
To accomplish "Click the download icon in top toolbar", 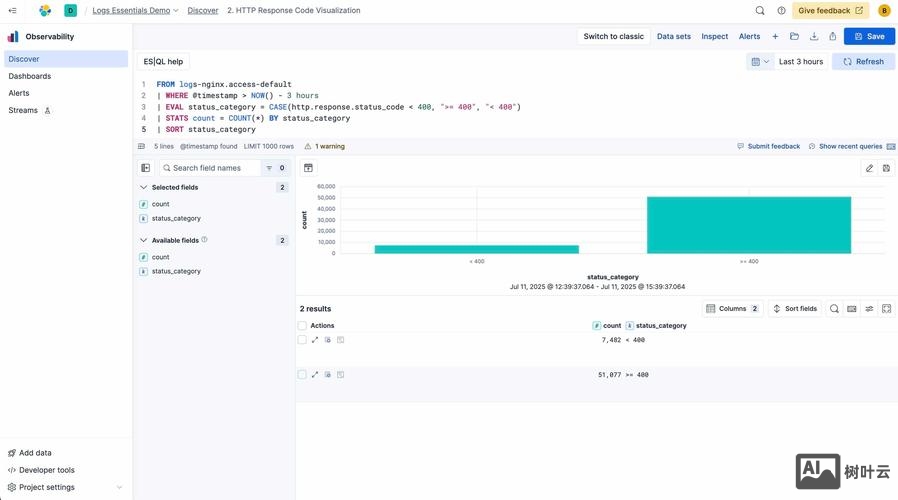I will tap(813, 36).
